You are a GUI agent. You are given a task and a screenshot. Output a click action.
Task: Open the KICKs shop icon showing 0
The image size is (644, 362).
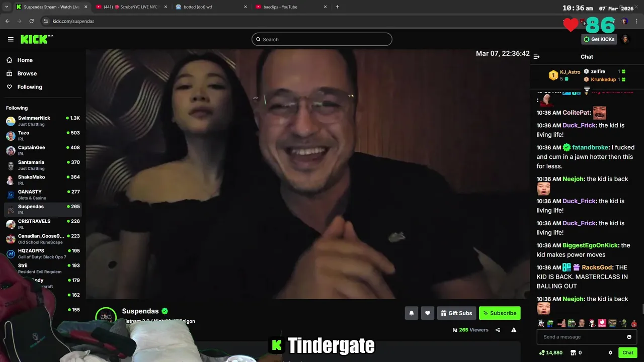576,352
